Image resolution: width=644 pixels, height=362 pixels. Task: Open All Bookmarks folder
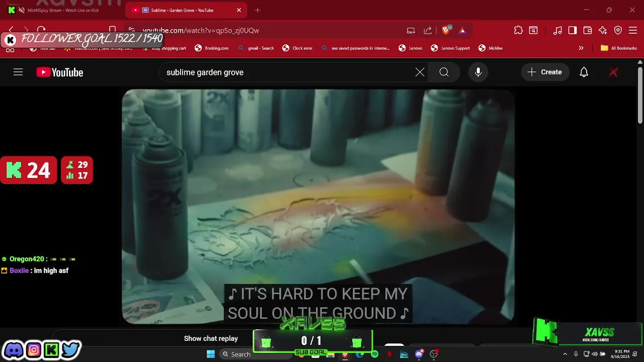pos(619,48)
